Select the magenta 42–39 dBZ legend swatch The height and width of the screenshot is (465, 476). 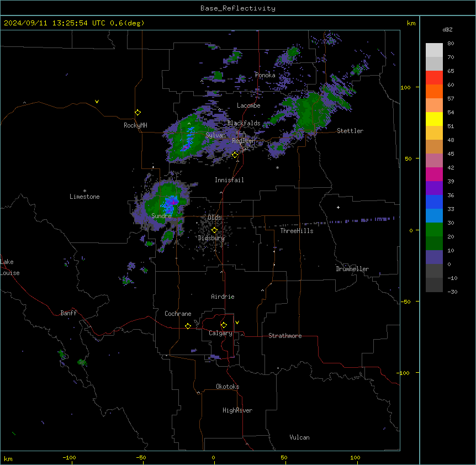click(x=434, y=174)
